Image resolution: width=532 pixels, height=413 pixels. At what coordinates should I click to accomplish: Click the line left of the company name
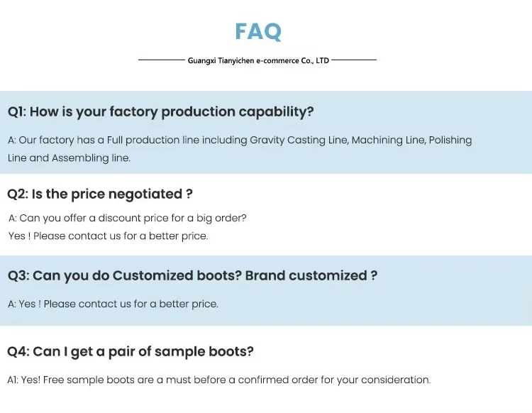(161, 61)
